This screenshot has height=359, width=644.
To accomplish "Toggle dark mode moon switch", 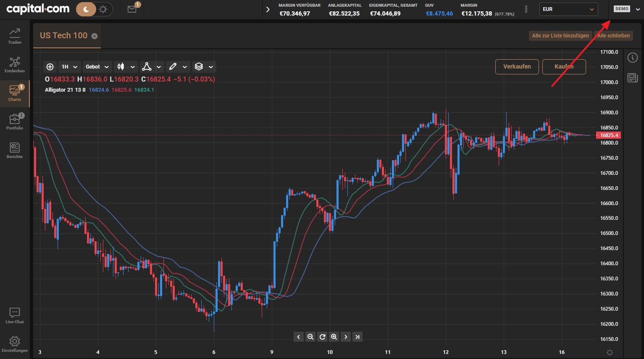I will coord(87,9).
